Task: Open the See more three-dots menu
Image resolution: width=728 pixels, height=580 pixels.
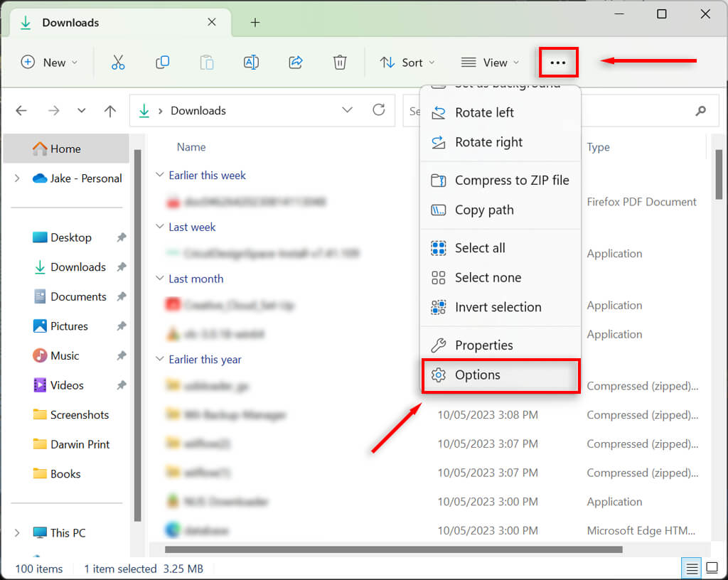Action: click(x=558, y=63)
